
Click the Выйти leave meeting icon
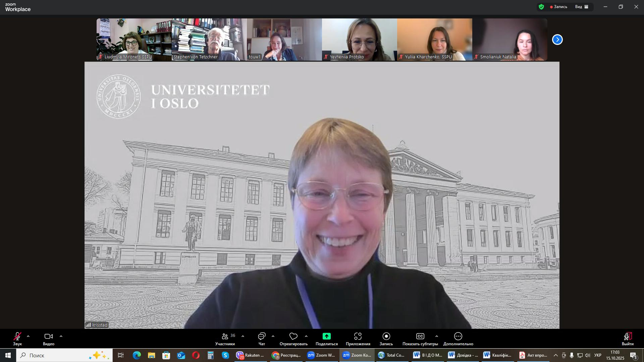pyautogui.click(x=628, y=337)
